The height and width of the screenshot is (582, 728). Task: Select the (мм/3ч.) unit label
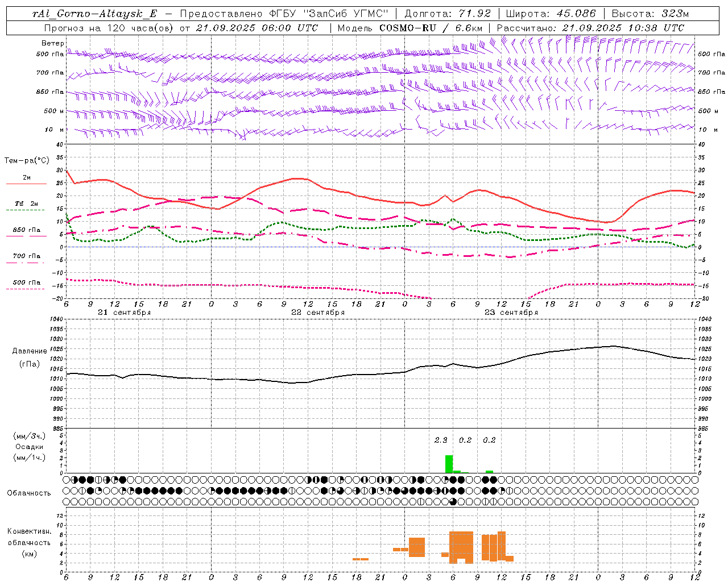point(29,436)
